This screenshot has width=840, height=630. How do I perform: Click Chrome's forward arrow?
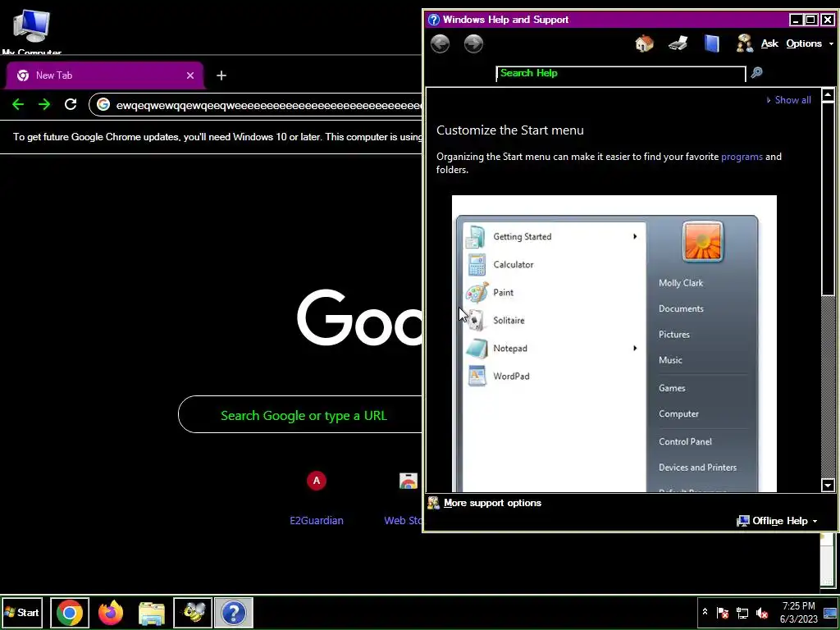pyautogui.click(x=44, y=104)
